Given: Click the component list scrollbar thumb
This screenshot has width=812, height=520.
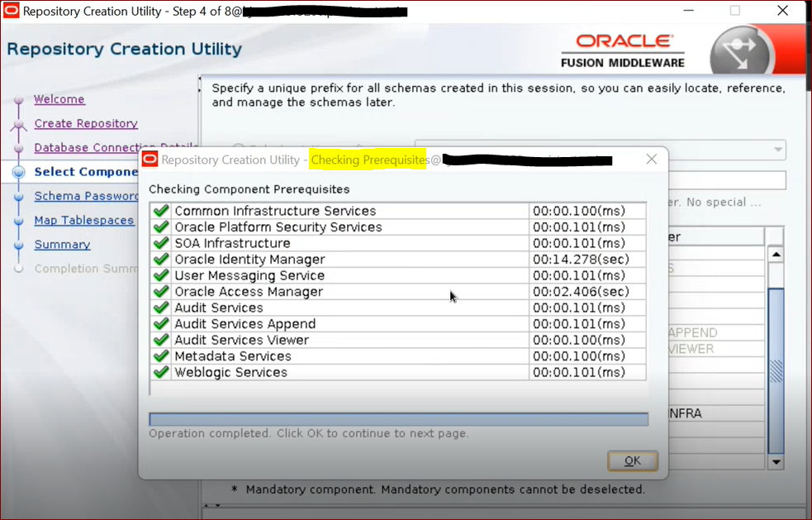Looking at the screenshot, I should 776,370.
